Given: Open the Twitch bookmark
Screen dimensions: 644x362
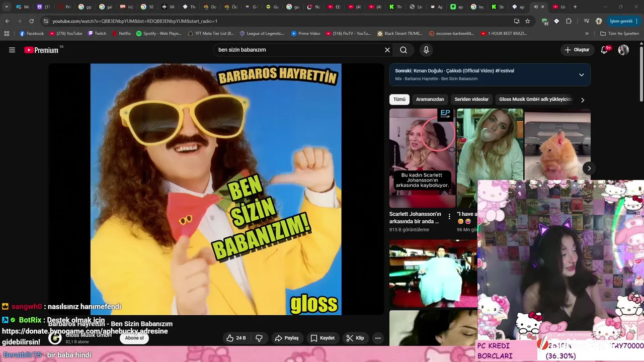Looking at the screenshot, I should pos(97,34).
